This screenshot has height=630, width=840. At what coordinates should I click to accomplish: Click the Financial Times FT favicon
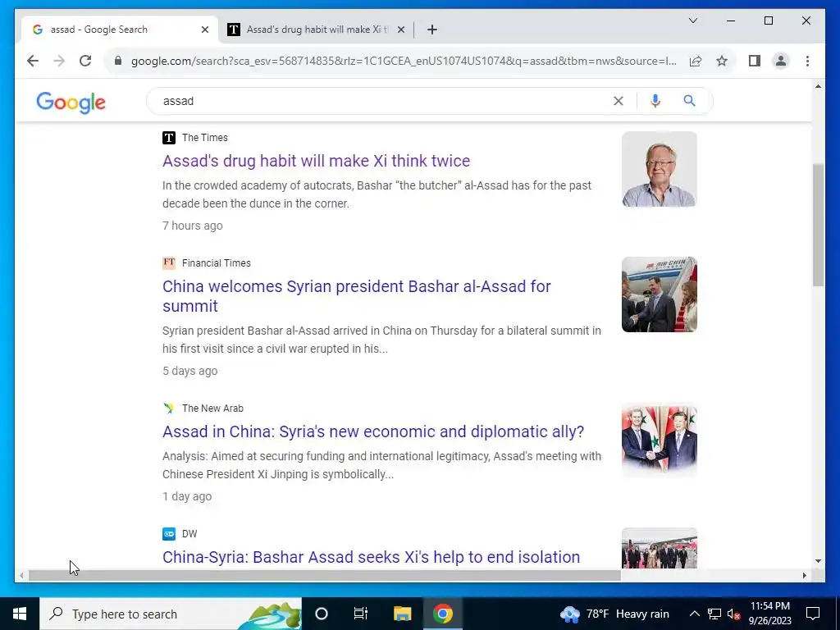169,263
